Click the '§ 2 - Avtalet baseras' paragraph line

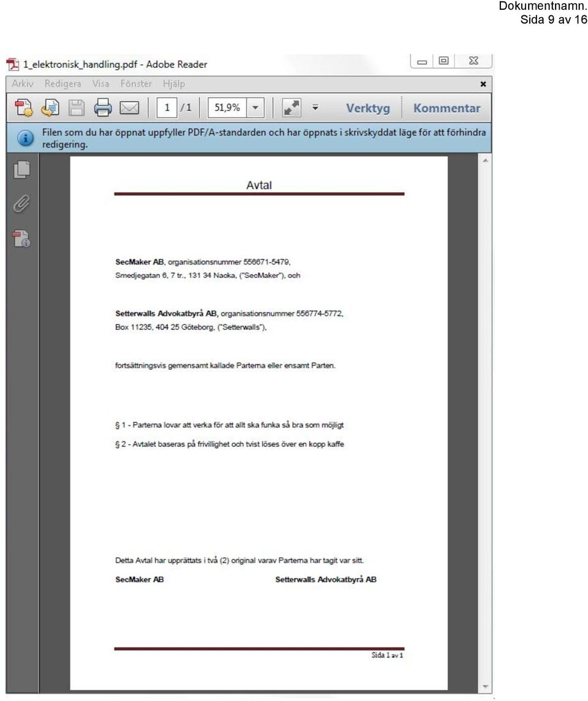click(x=230, y=444)
